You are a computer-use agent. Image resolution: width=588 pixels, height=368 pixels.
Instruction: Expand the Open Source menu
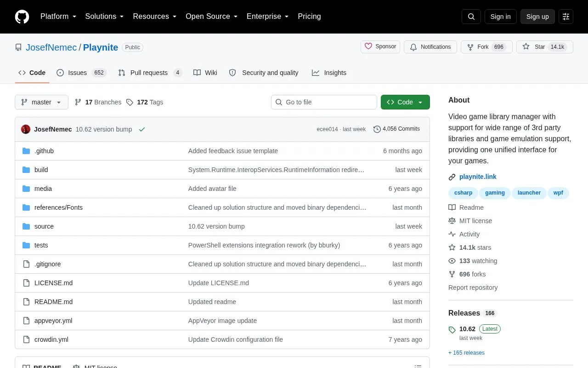[212, 17]
